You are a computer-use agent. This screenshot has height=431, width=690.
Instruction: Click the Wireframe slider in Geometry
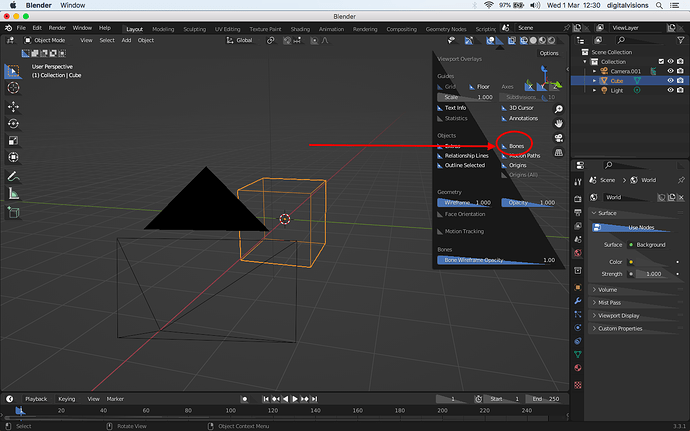[465, 203]
